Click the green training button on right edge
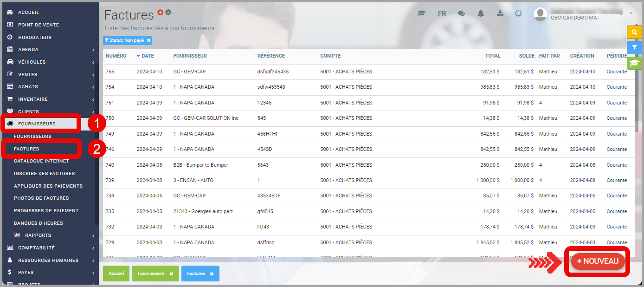Image resolution: width=644 pixels, height=287 pixels. click(634, 63)
